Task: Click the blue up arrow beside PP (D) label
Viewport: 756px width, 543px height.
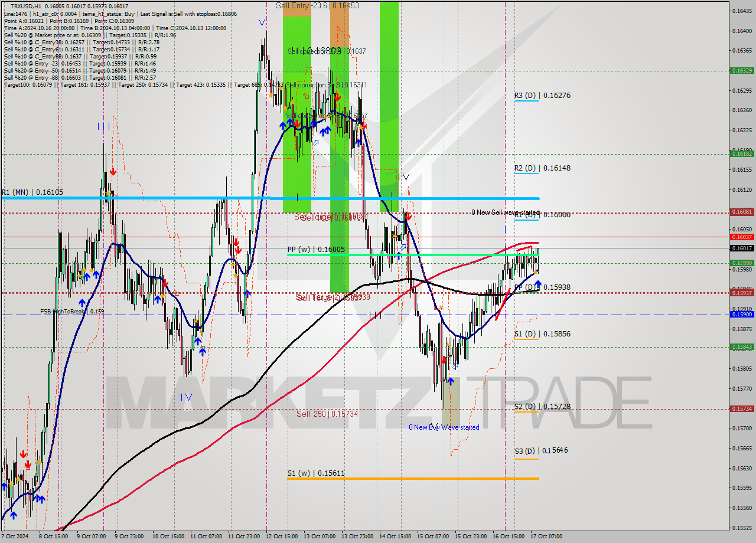Action: point(538,284)
